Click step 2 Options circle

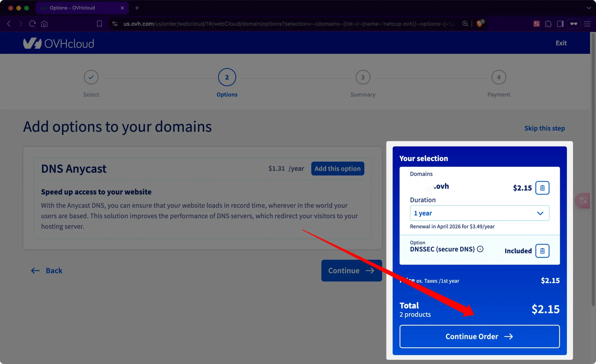(x=227, y=77)
